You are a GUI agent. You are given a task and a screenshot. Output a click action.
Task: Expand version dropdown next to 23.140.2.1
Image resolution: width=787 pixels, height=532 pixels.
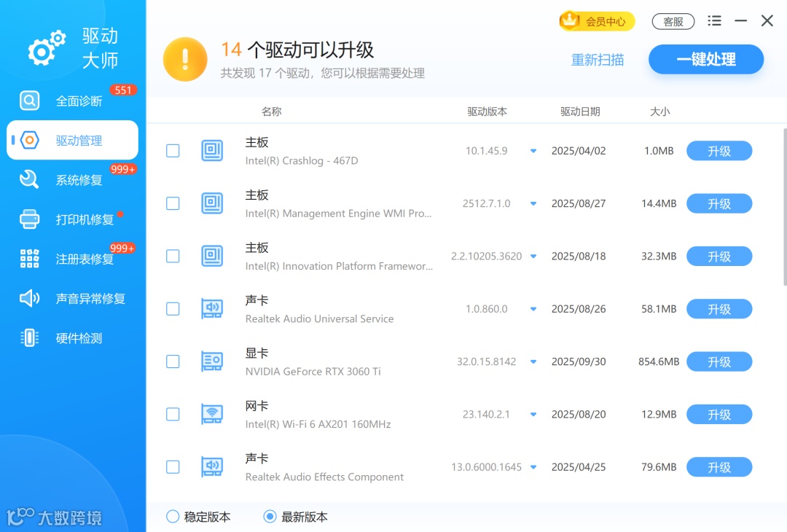pos(533,414)
